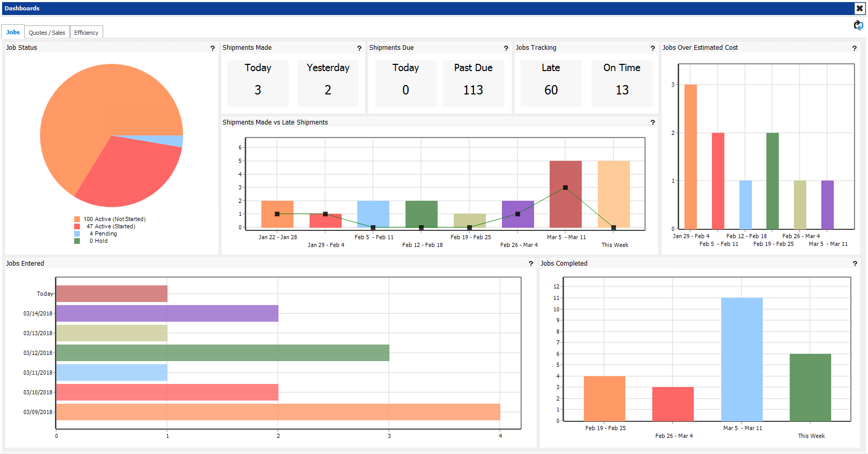
Task: Click the Active (Not Started) legend swatch
Action: pyautogui.click(x=77, y=219)
